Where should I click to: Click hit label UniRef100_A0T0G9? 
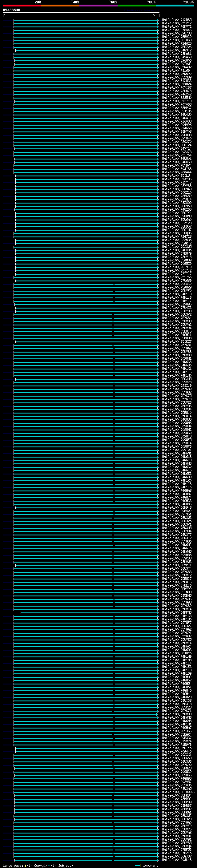pos(177,40)
